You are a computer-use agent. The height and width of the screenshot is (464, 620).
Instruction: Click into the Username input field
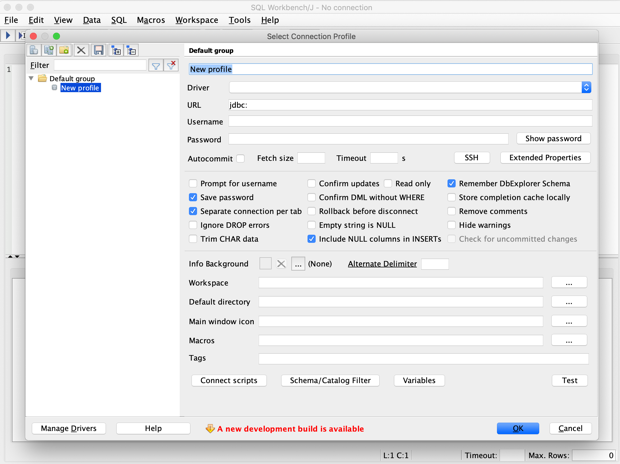point(410,121)
